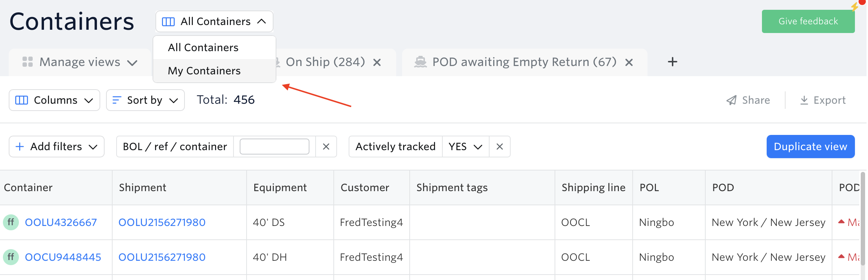Open Manage views dropdown
868x280 pixels.
coord(80,62)
